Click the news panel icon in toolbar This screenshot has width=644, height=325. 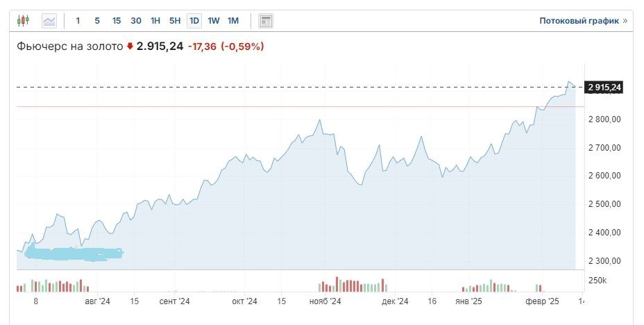point(266,21)
